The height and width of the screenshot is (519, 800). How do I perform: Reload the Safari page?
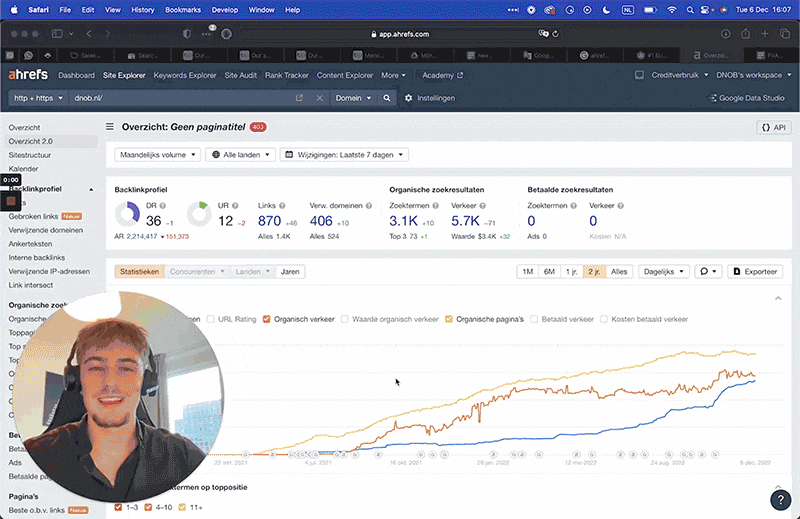click(556, 34)
